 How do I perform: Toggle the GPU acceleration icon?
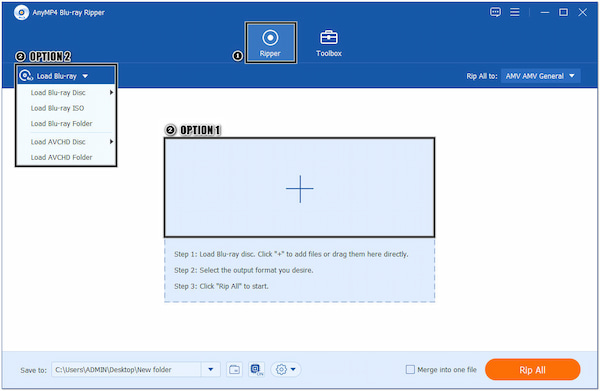pyautogui.click(x=256, y=370)
